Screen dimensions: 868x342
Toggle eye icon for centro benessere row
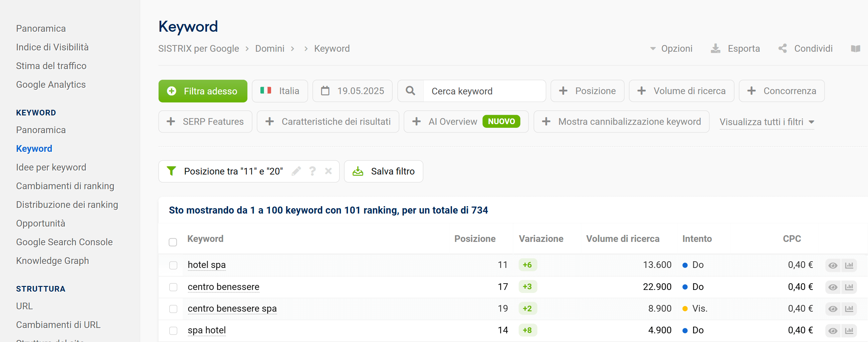point(833,287)
